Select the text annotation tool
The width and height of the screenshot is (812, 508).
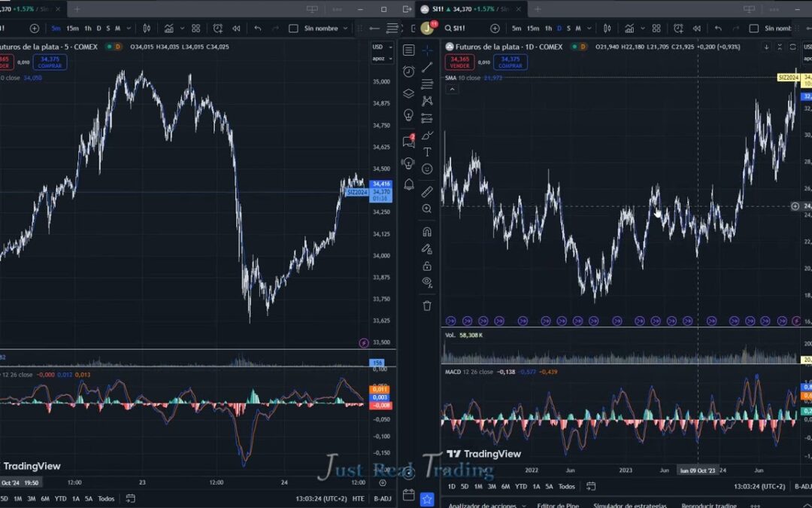point(428,153)
